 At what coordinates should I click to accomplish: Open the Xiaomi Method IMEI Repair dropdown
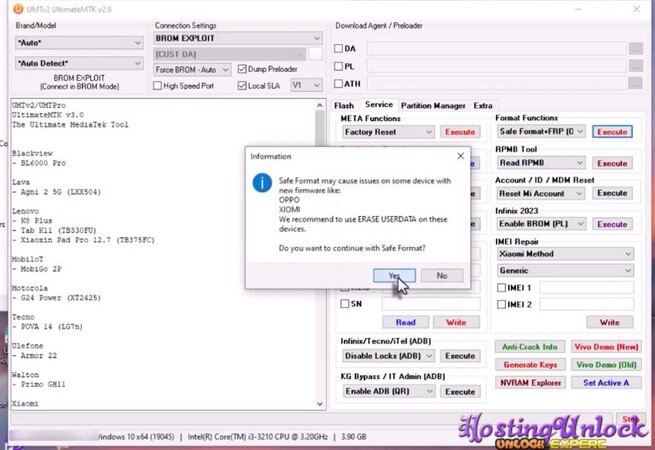pyautogui.click(x=565, y=252)
